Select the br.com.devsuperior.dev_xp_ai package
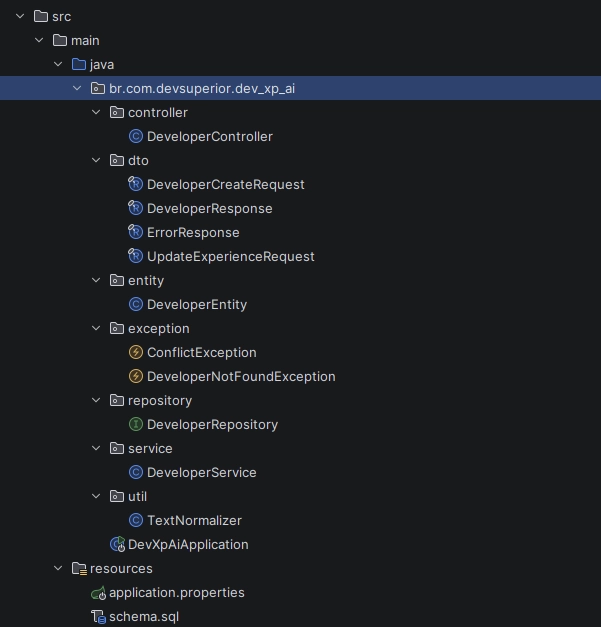 201,88
